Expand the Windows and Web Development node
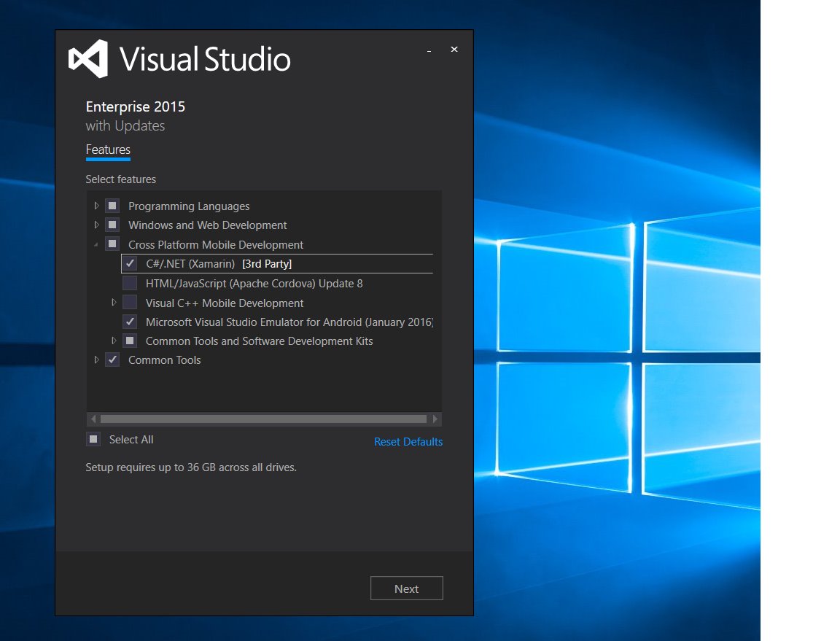 96,225
